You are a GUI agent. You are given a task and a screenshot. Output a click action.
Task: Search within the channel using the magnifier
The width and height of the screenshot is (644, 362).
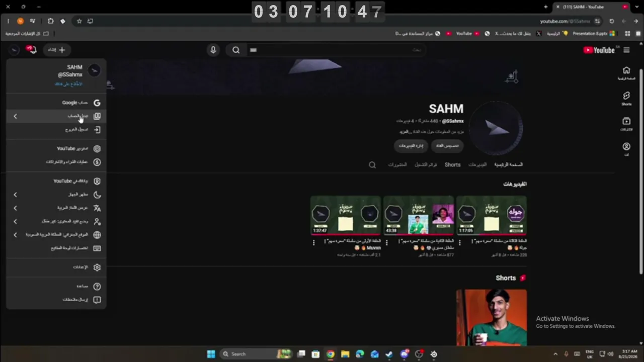coord(372,164)
